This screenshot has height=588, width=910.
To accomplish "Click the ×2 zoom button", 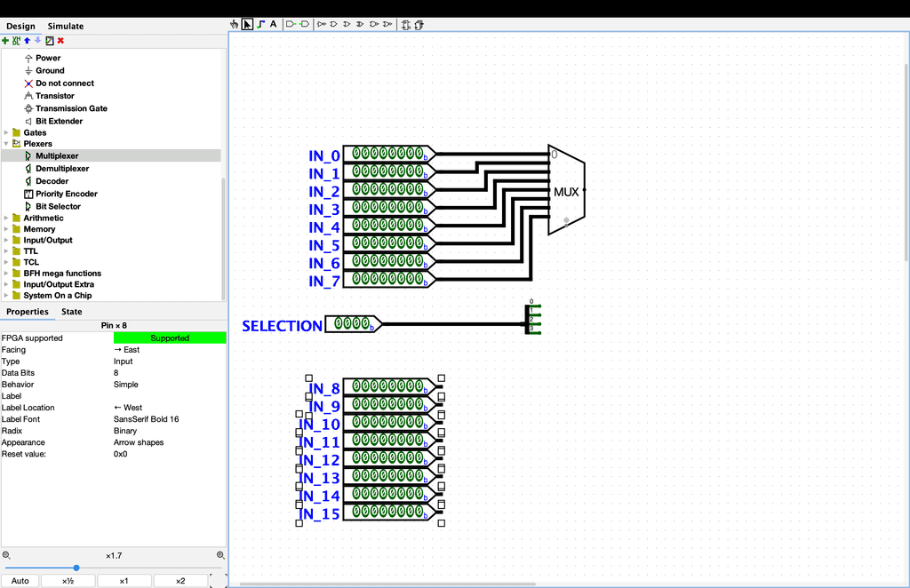I will [x=180, y=581].
